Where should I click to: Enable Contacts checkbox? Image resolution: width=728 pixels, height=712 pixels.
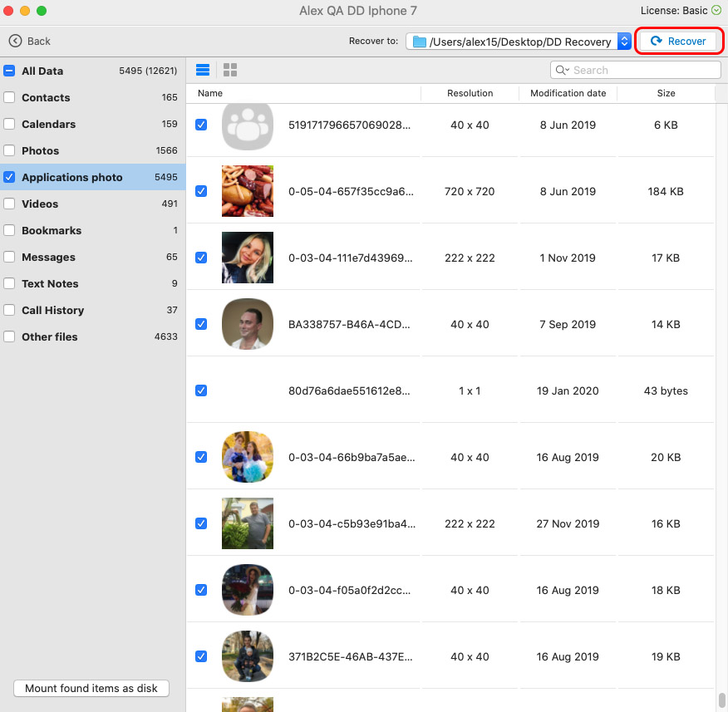[9, 97]
